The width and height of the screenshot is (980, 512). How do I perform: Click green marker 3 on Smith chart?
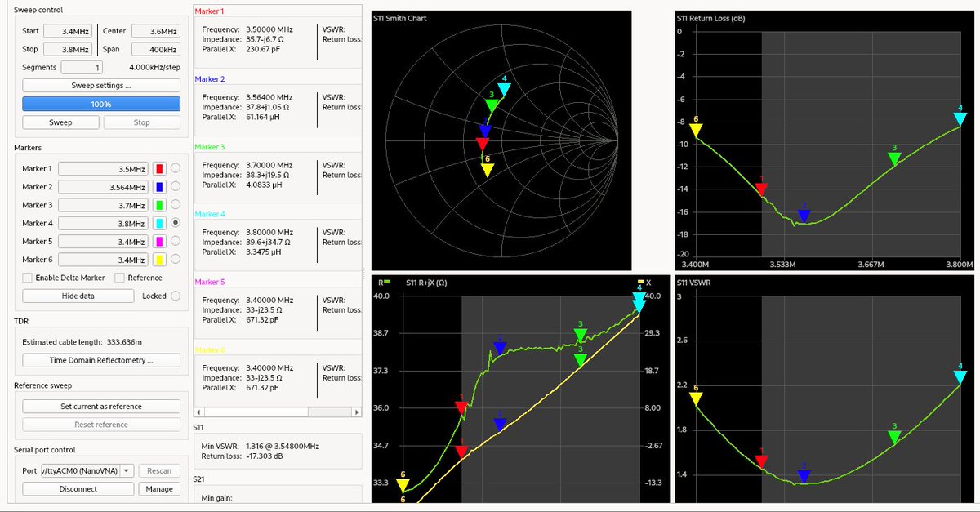pyautogui.click(x=491, y=105)
